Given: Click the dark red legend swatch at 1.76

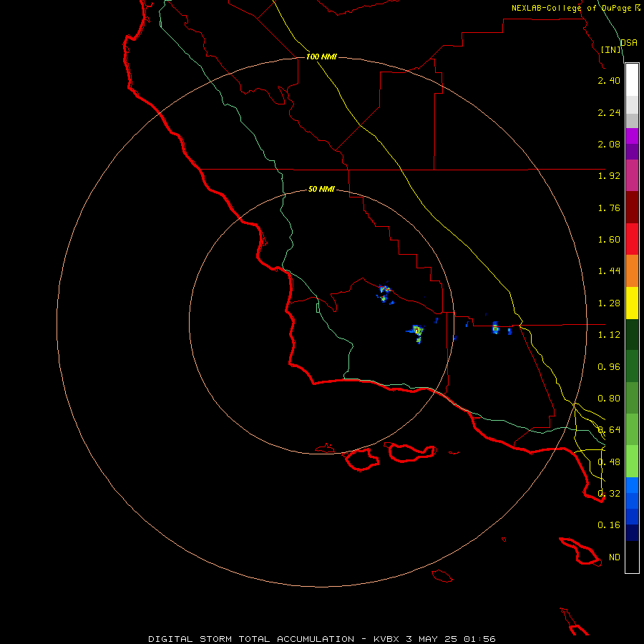Looking at the screenshot, I should coord(632,208).
